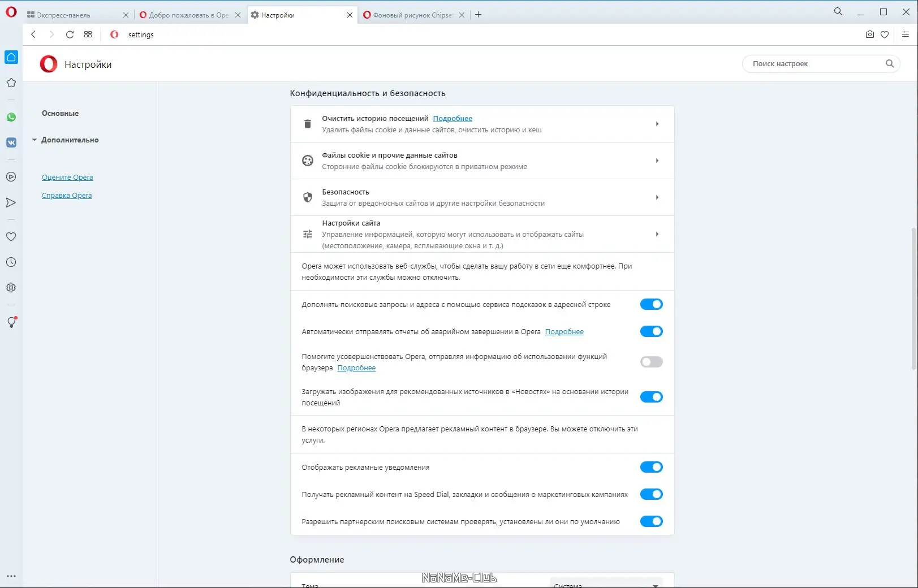Enable sending browser usage information
The height and width of the screenshot is (588, 918).
[651, 362]
